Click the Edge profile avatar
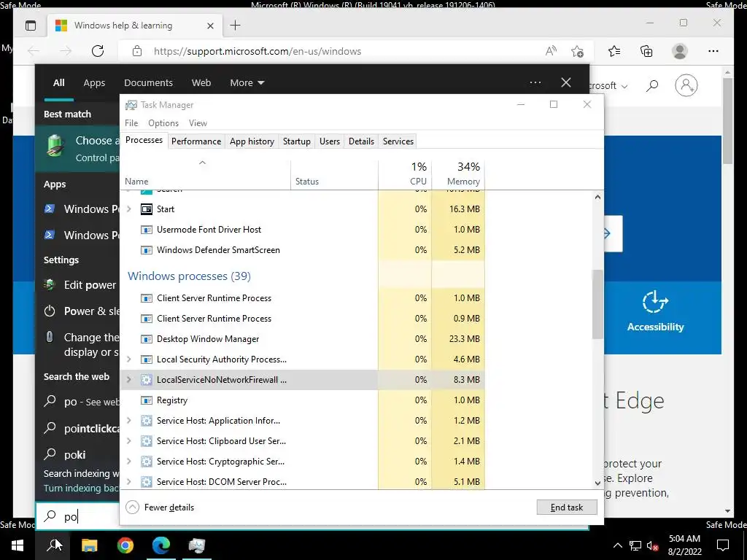 click(x=680, y=51)
